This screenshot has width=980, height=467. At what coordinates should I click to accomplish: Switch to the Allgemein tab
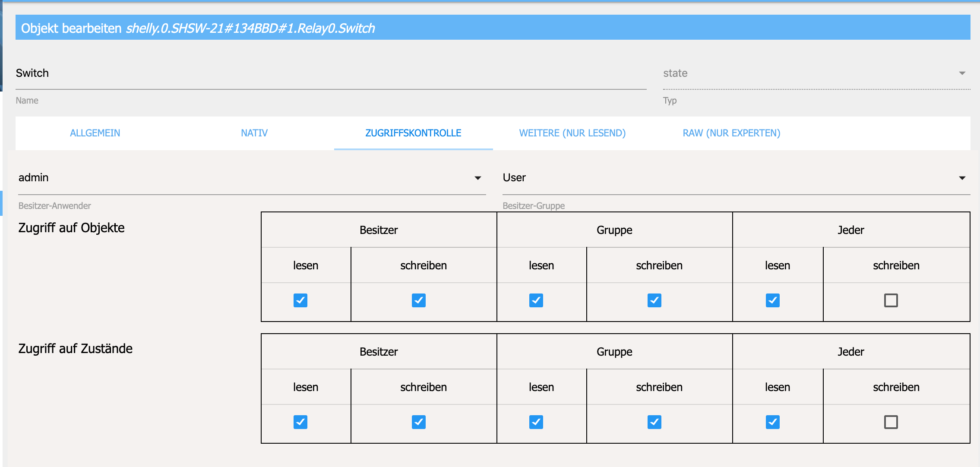(95, 133)
